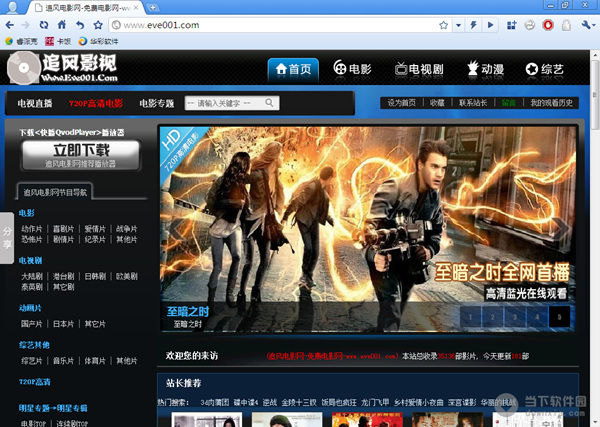
Task: Click the user avatar icon in title bar
Action: point(12,7)
